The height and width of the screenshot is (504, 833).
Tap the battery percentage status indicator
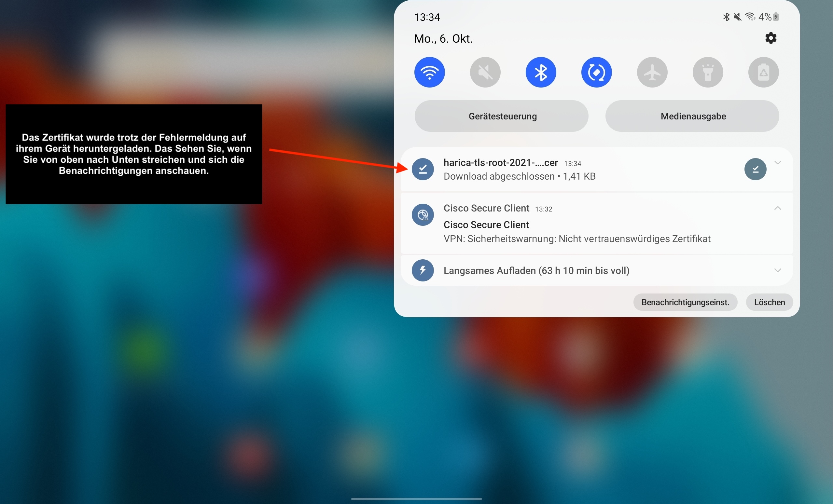pos(765,17)
